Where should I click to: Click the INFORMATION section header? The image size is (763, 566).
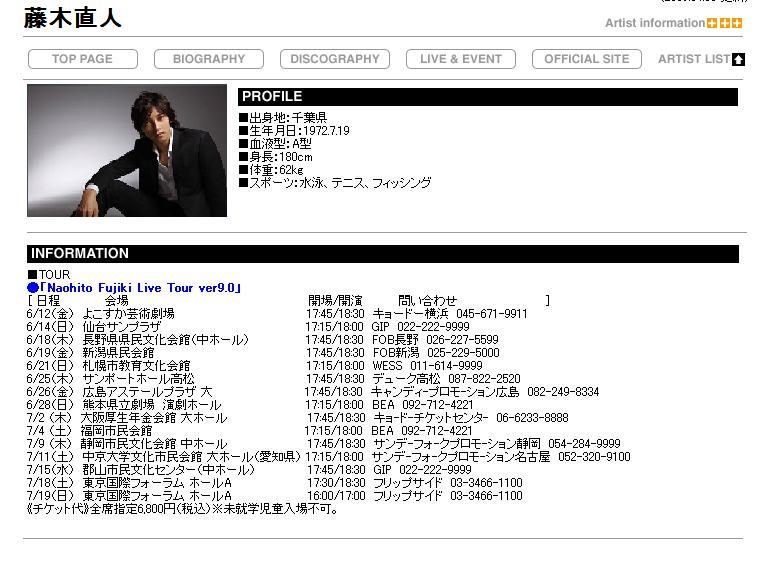pos(383,254)
